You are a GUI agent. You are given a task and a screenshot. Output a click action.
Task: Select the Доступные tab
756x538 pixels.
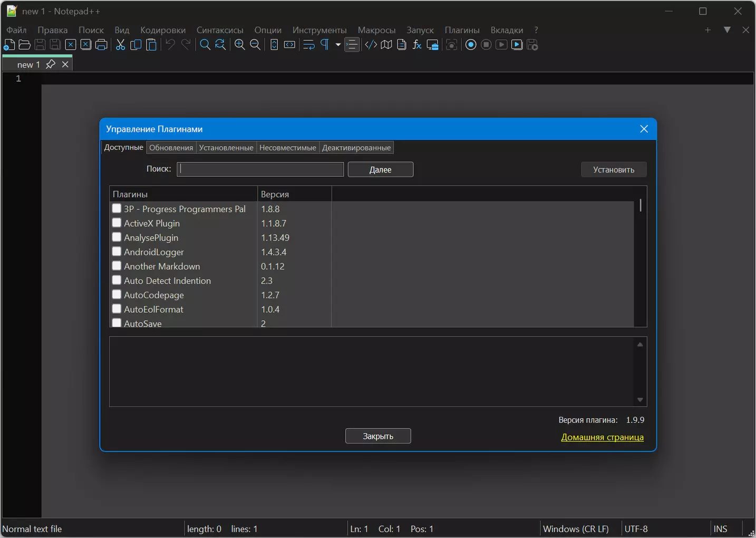coord(123,147)
